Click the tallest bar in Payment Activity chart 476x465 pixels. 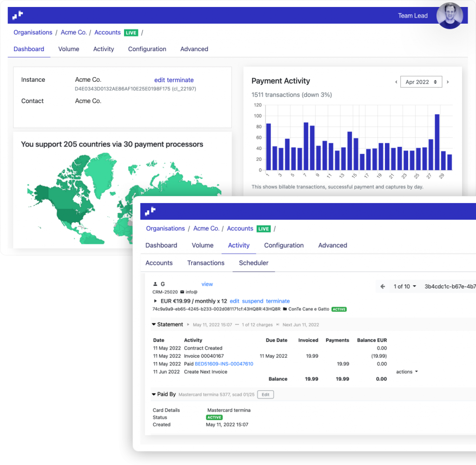[x=437, y=142]
